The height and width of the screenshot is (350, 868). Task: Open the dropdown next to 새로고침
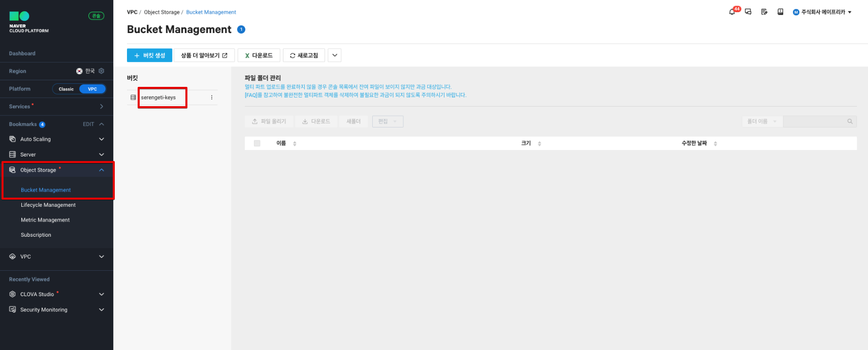(x=334, y=55)
